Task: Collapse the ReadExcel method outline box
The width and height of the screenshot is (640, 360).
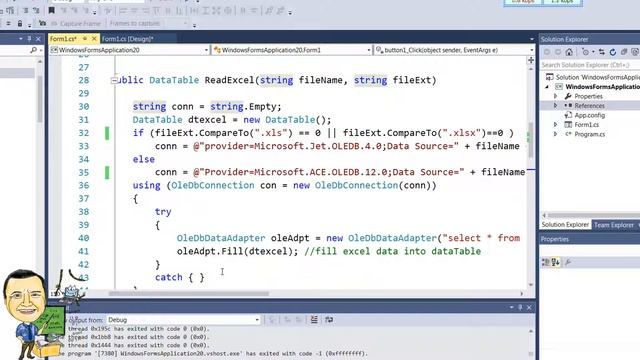Action: click(114, 80)
